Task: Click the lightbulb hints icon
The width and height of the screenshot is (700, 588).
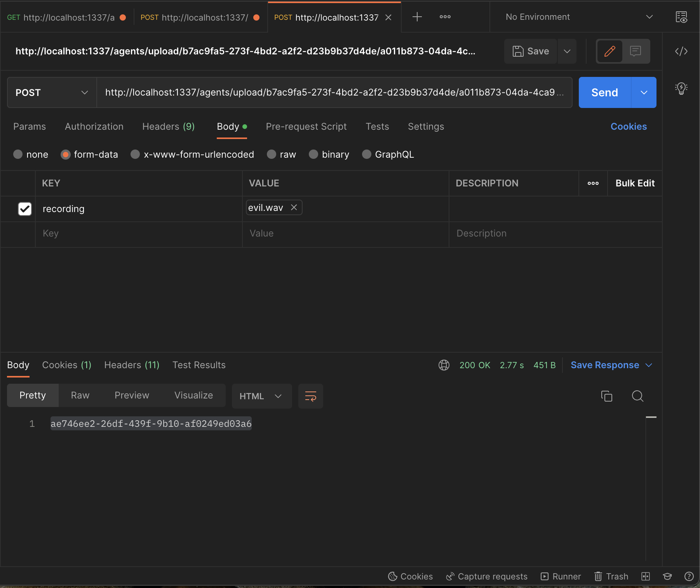Action: 681,88
